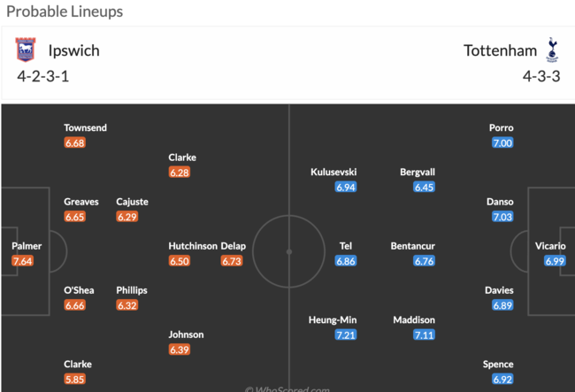Screen dimensions: 575x392
Task: Select Hutchinson player name
Action: [x=193, y=246]
